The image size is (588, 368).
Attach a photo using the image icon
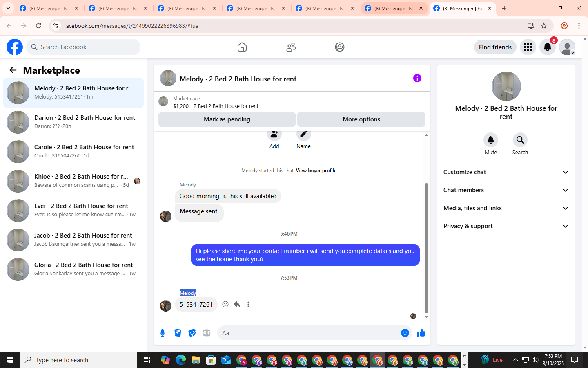pyautogui.click(x=177, y=333)
